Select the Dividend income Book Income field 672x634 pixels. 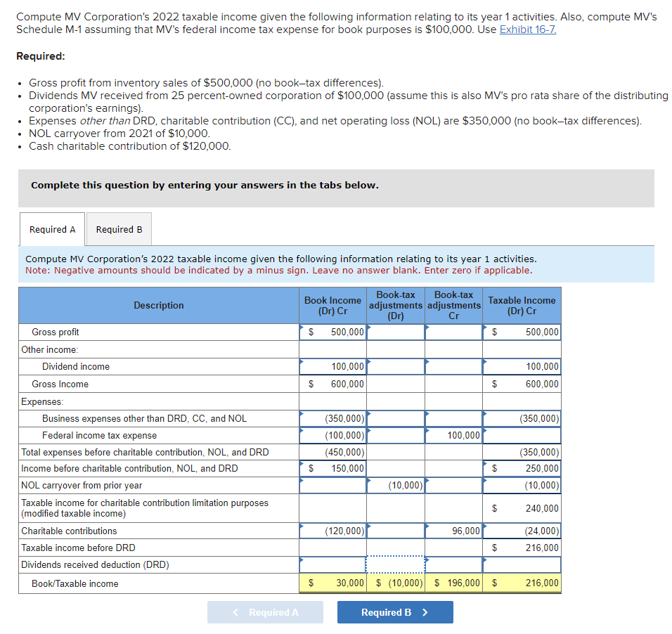[334, 366]
